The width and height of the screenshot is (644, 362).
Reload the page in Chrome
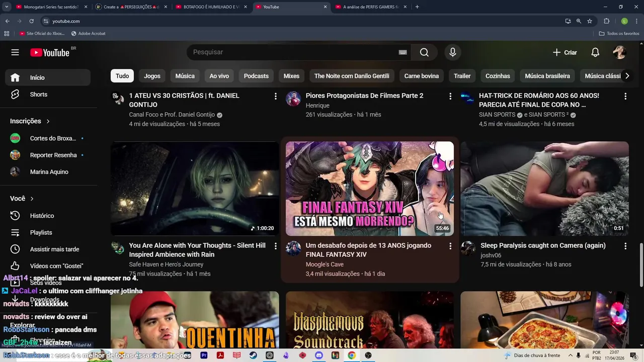(x=31, y=21)
